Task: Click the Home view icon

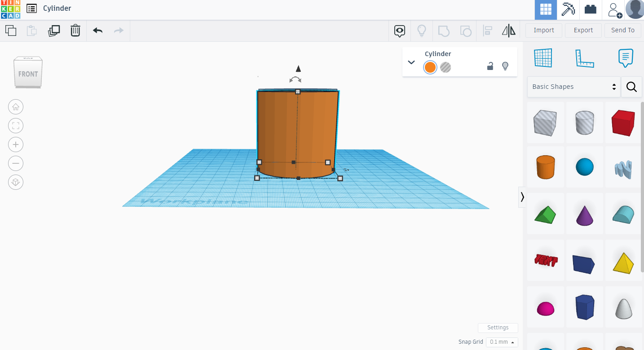Action: click(x=16, y=107)
